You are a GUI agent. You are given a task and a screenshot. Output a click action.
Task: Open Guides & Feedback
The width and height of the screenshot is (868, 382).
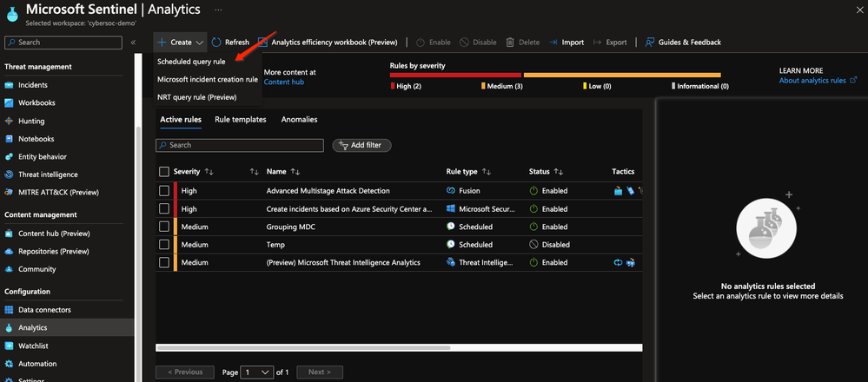(x=683, y=42)
